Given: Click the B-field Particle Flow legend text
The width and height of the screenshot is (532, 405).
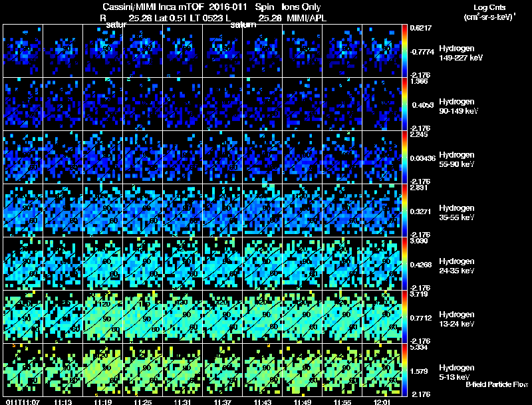Looking at the screenshot, I should point(496,384).
